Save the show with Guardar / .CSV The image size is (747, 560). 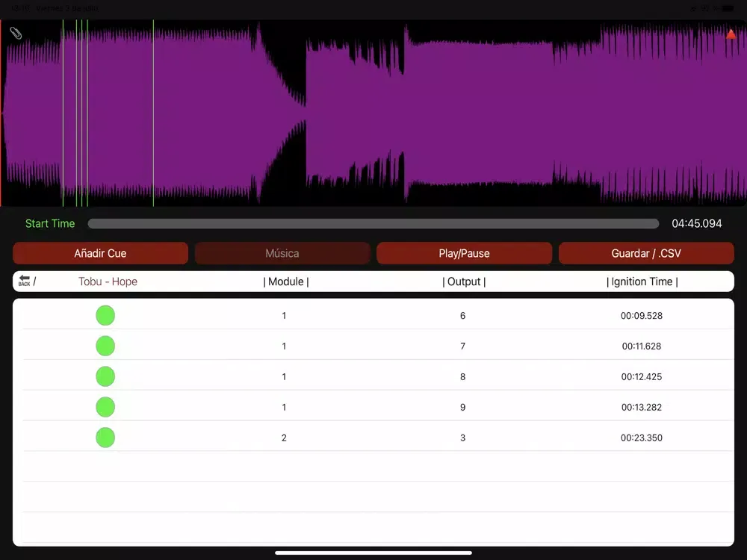(646, 253)
